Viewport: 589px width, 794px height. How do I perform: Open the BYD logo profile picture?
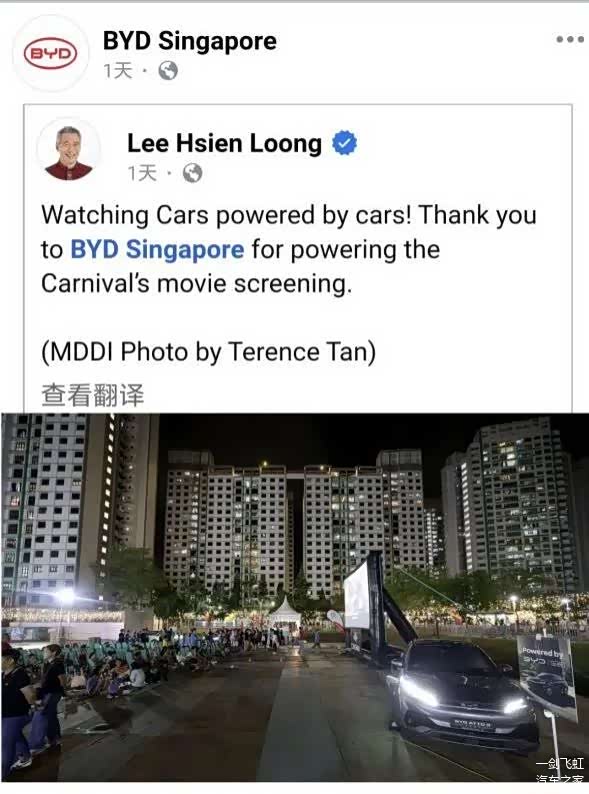tap(51, 54)
